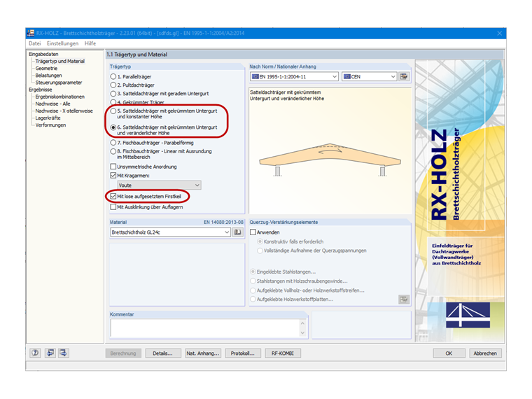Select Lagerkräfte tree item
Viewport: 532px width, 399px height.
coord(48,118)
